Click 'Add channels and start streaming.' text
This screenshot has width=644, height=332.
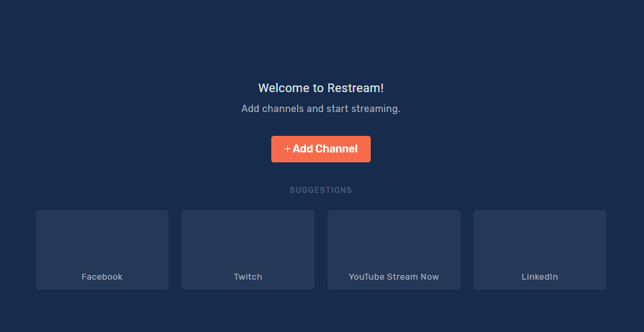coord(321,109)
